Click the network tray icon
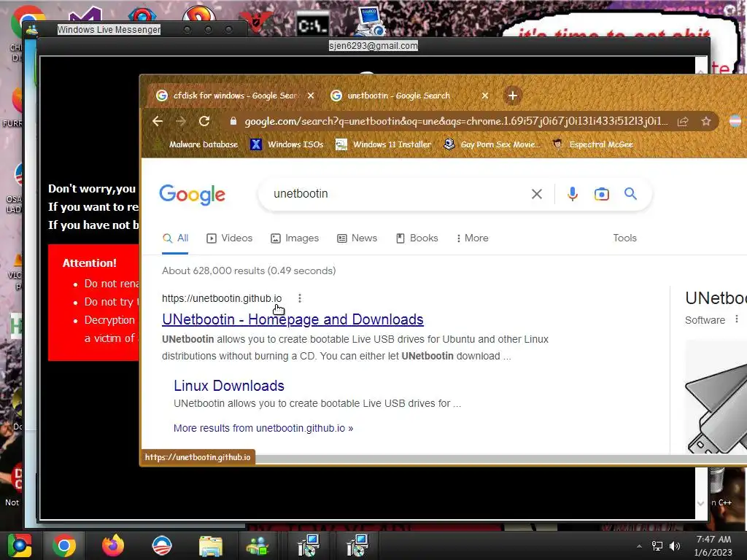The width and height of the screenshot is (747, 560). (657, 546)
